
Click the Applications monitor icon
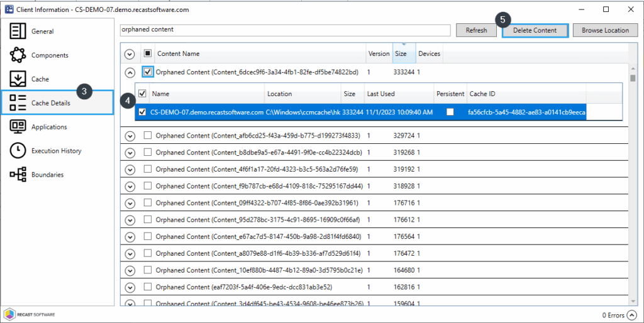pyautogui.click(x=18, y=127)
